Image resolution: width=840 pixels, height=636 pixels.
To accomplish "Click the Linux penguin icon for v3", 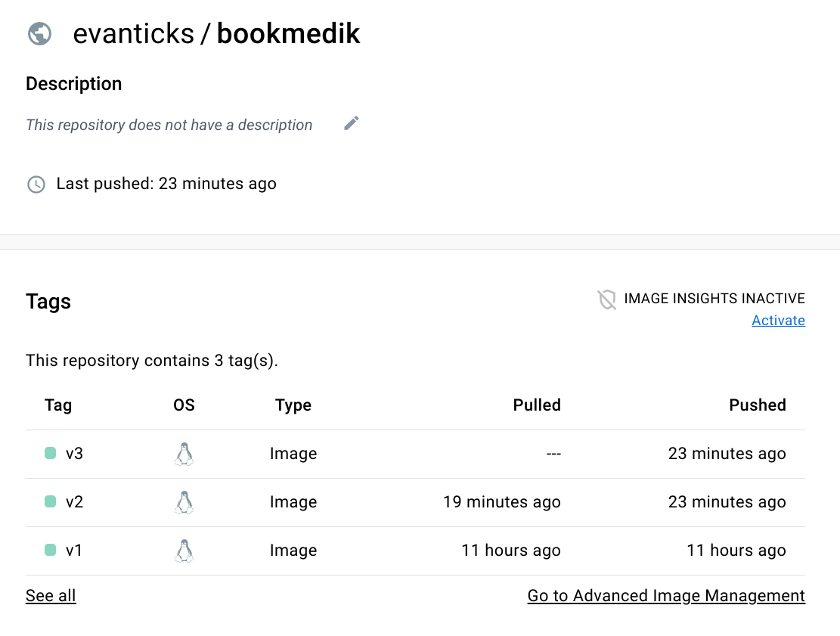I will (x=184, y=454).
